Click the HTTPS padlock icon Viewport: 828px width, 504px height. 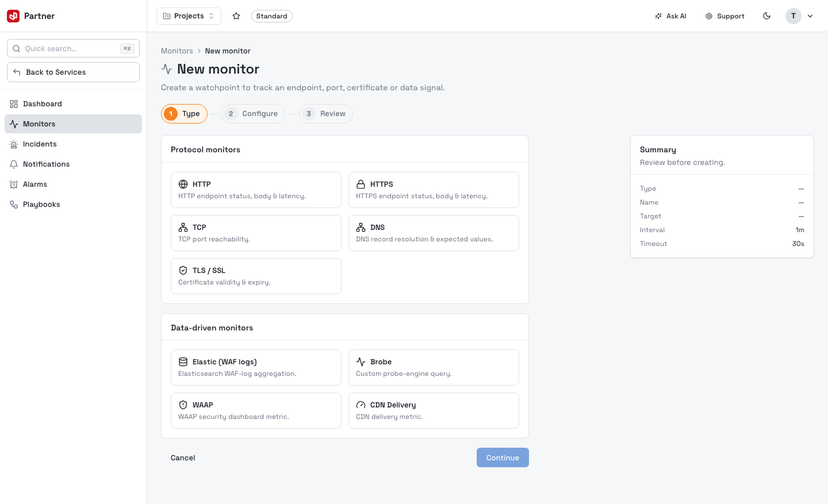[361, 184]
